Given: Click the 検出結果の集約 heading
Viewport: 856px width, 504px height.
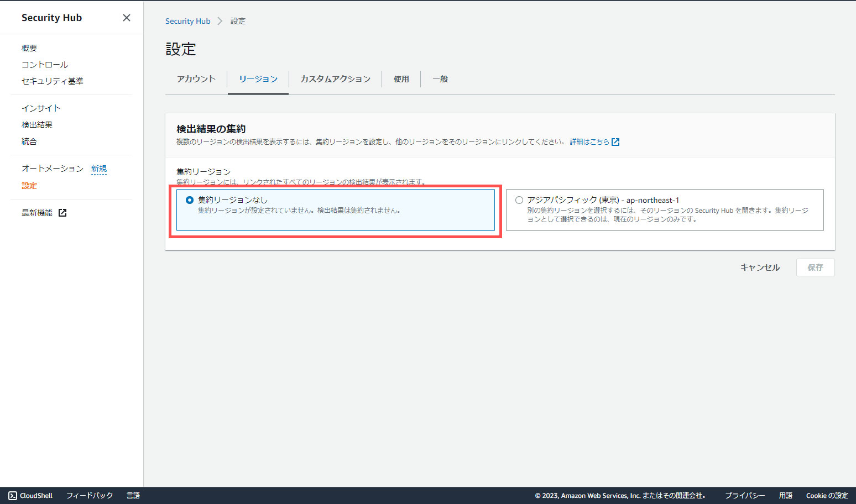Looking at the screenshot, I should pyautogui.click(x=211, y=129).
